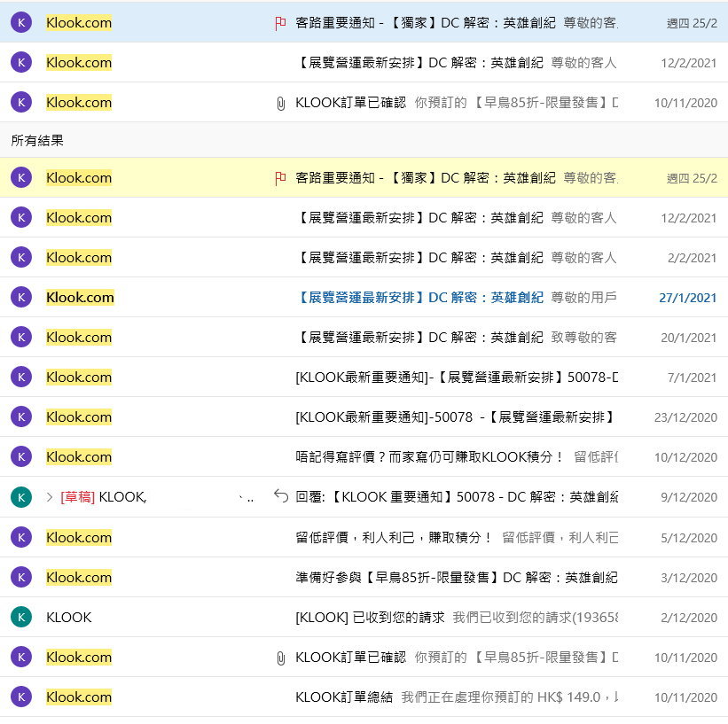Open the KLOOK訂單總結 email

443,697
